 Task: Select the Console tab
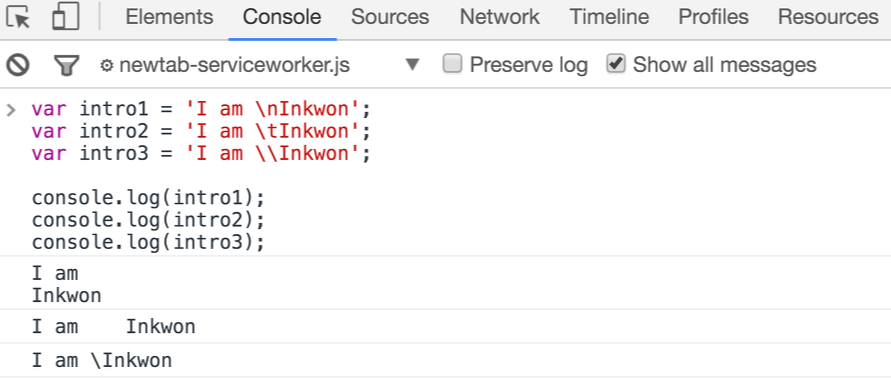[282, 17]
